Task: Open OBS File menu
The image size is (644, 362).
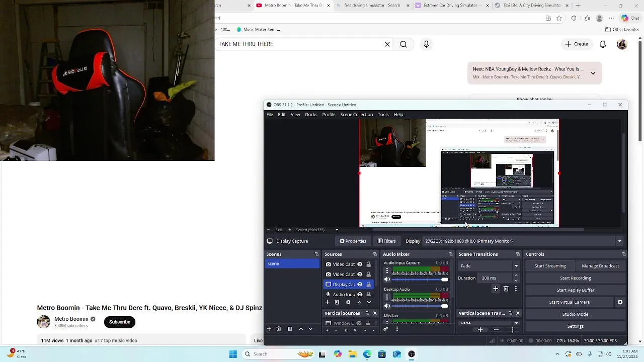Action: (270, 115)
